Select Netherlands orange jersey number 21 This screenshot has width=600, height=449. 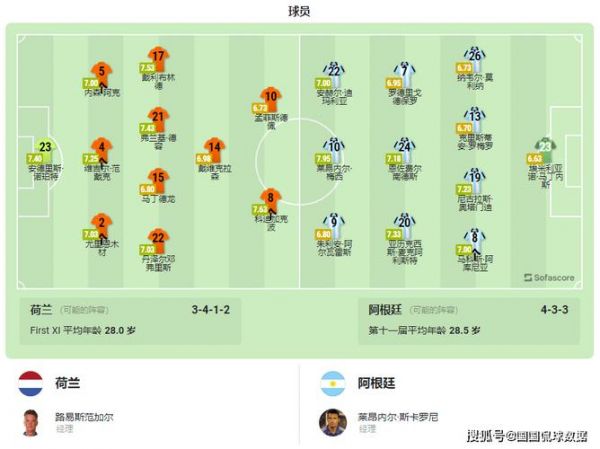coord(158,118)
